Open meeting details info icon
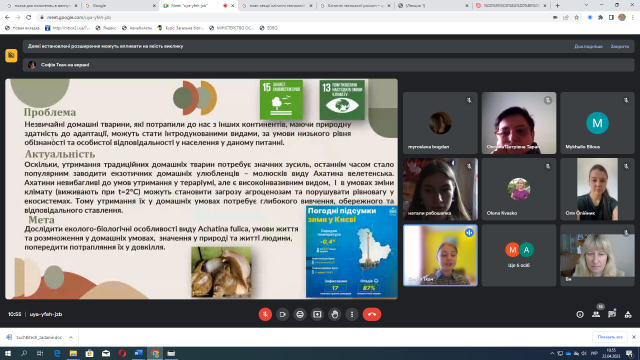This screenshot has height=360, width=640. click(x=580, y=314)
